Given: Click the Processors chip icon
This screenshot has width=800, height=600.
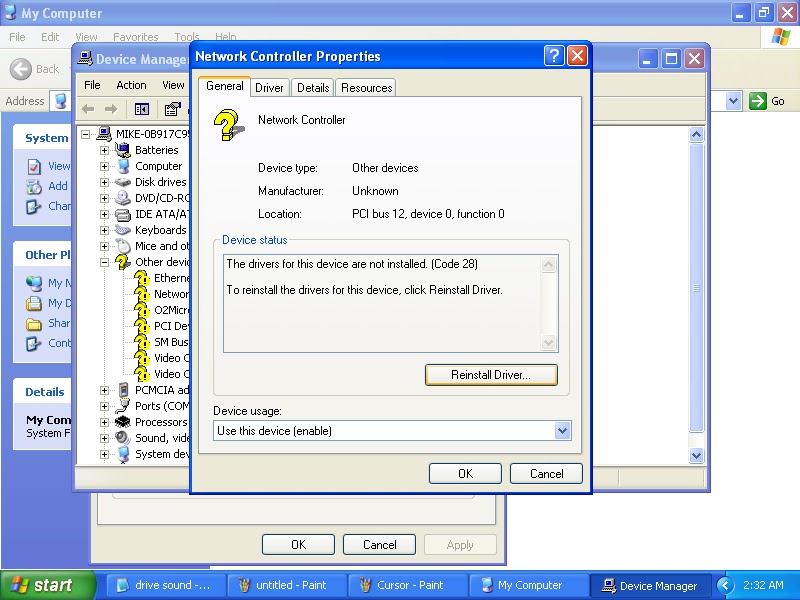Looking at the screenshot, I should 123,422.
